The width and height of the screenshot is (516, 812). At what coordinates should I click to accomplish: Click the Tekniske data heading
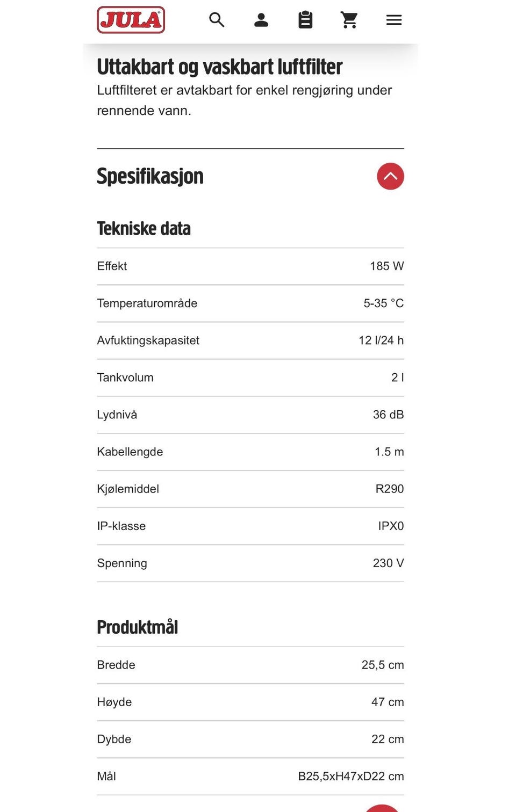tap(144, 228)
